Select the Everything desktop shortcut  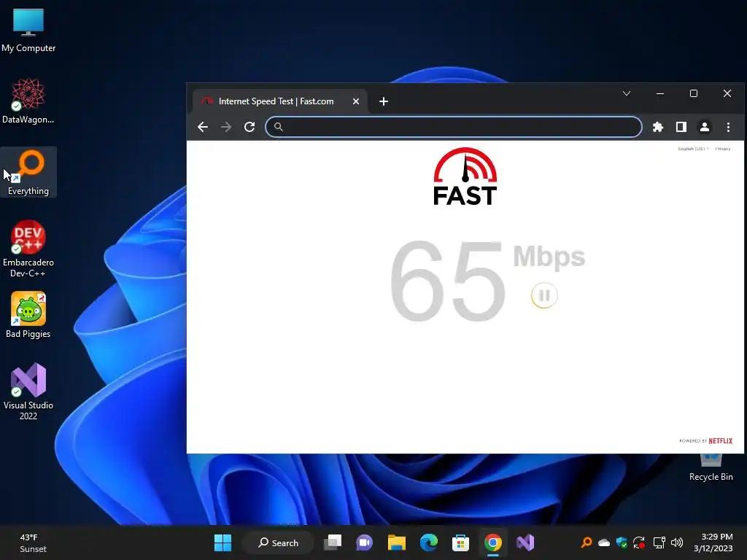pos(28,172)
